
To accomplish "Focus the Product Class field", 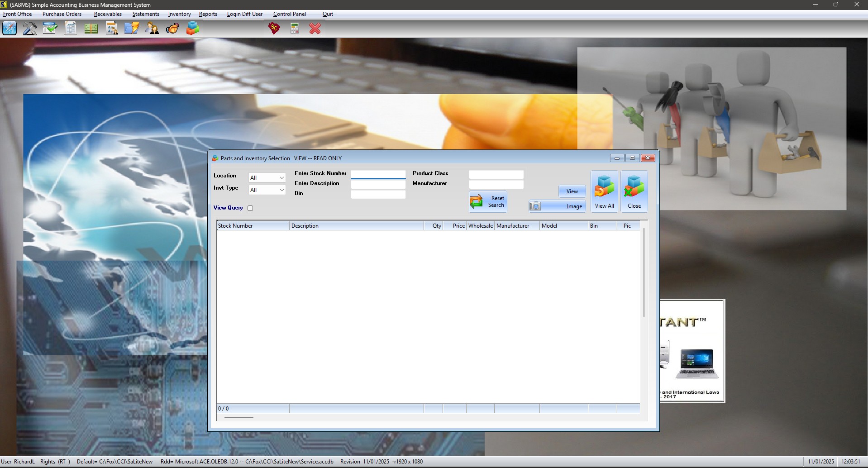I will tap(496, 174).
